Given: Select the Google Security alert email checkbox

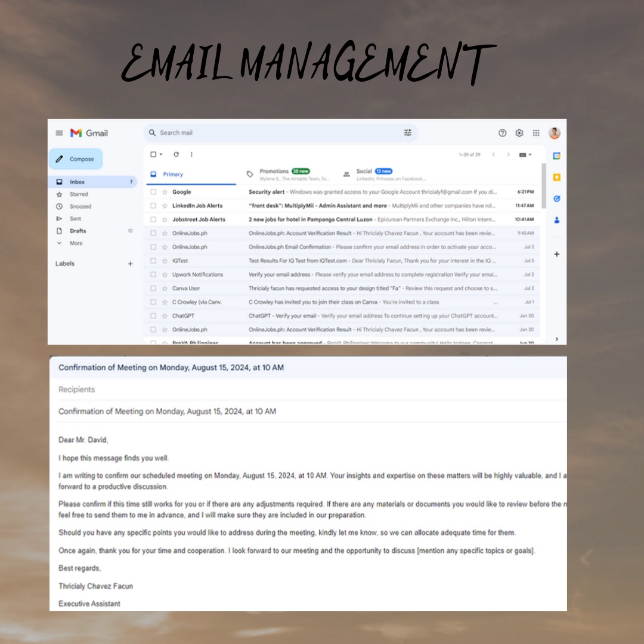Looking at the screenshot, I should [153, 192].
